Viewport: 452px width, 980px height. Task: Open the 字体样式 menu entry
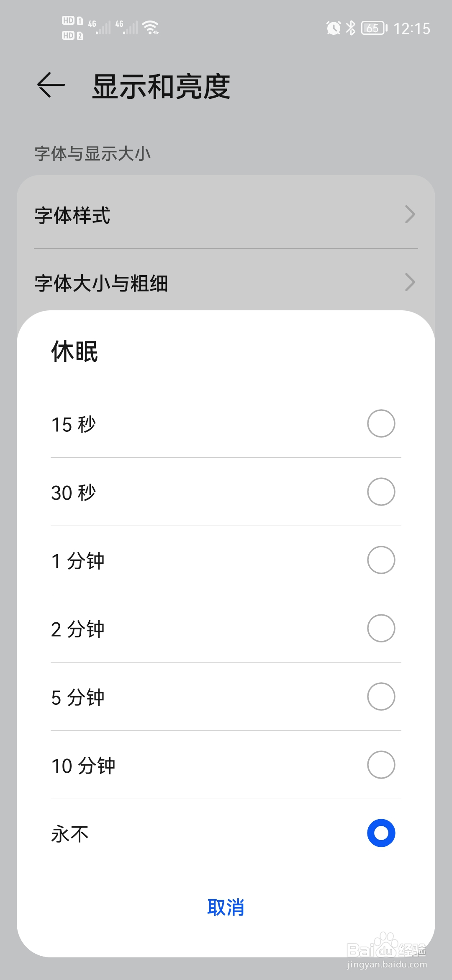(x=226, y=215)
